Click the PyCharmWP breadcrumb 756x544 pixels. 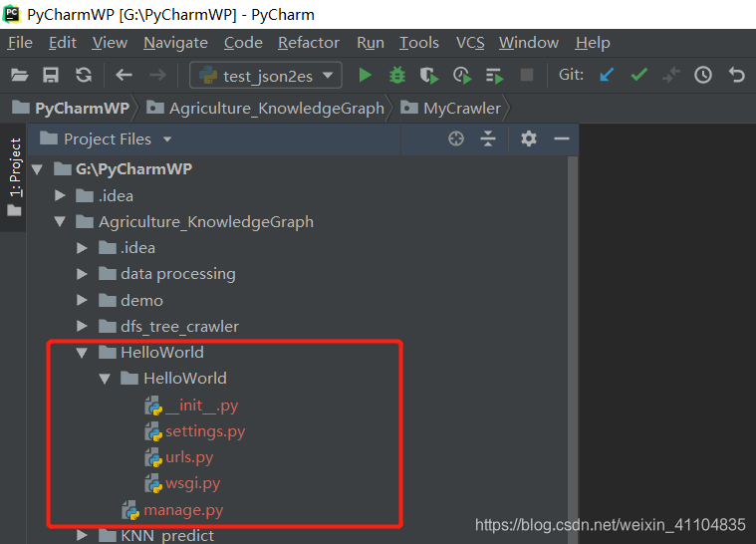pyautogui.click(x=71, y=108)
